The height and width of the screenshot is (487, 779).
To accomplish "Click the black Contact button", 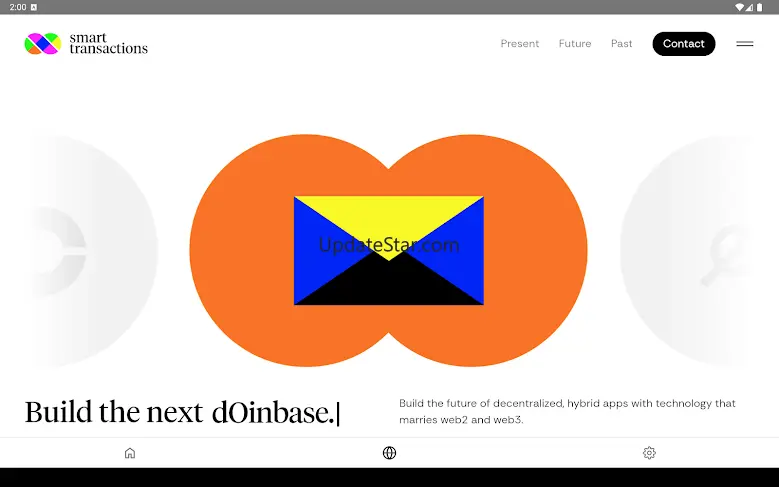I will point(684,44).
